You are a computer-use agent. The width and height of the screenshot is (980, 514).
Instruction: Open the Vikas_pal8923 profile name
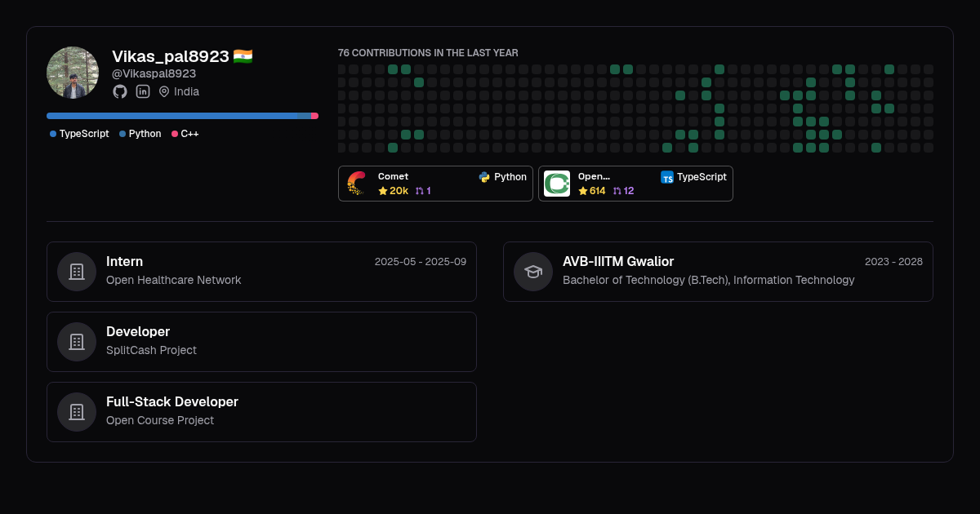[171, 56]
